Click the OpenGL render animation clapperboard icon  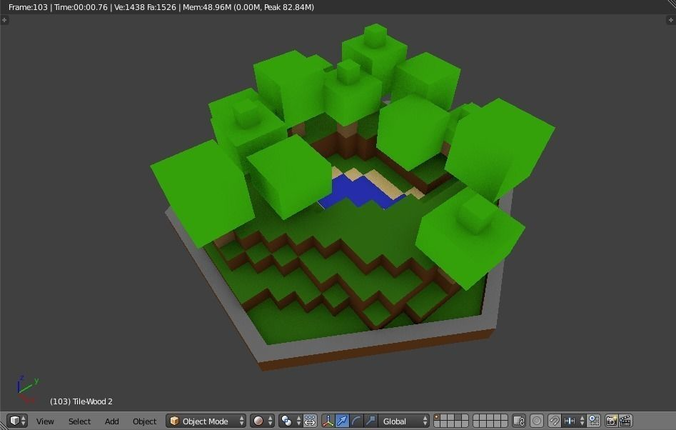(x=625, y=421)
